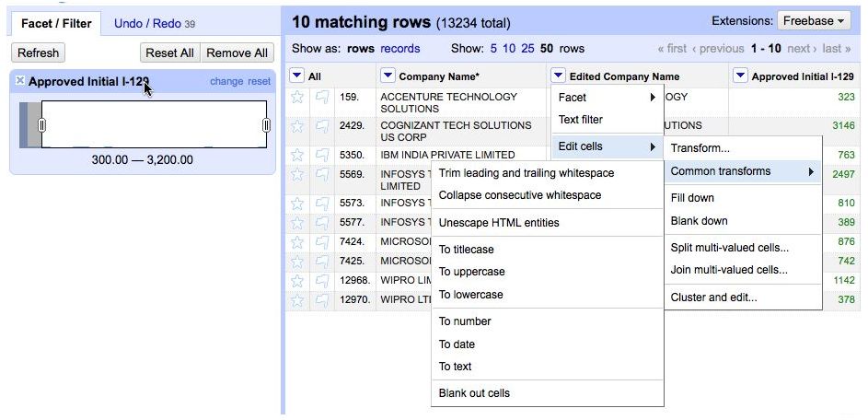868x420 pixels.
Task: Flag row 12970 Wipro
Action: [321, 299]
